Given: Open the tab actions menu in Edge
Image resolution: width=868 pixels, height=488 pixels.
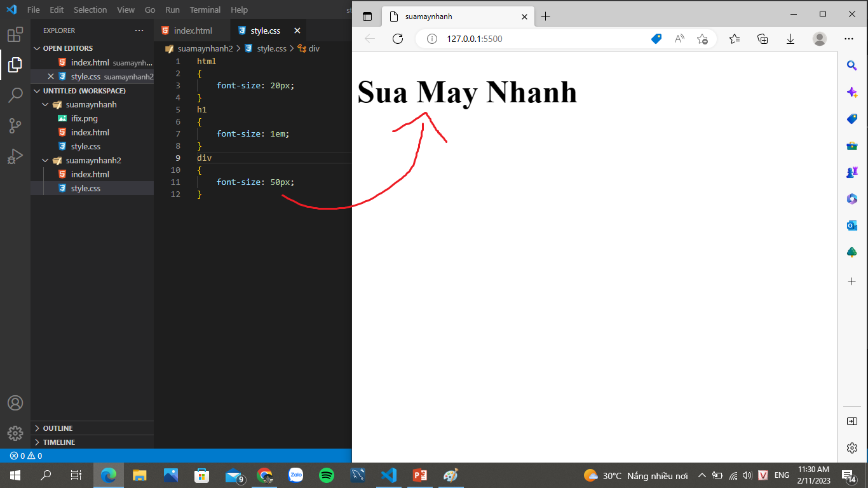Looking at the screenshot, I should 367,16.
